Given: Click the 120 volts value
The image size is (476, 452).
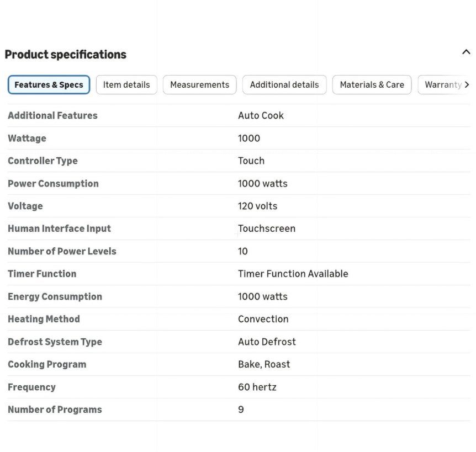Looking at the screenshot, I should [x=257, y=206].
